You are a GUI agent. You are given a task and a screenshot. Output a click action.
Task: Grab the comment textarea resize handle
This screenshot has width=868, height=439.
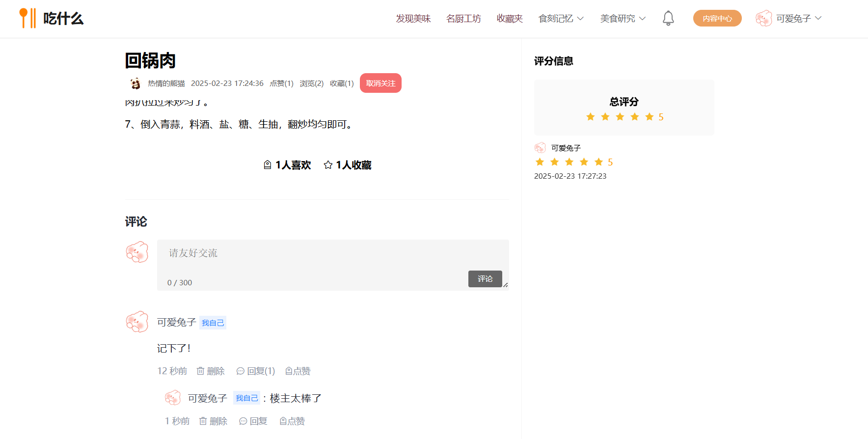tap(505, 285)
